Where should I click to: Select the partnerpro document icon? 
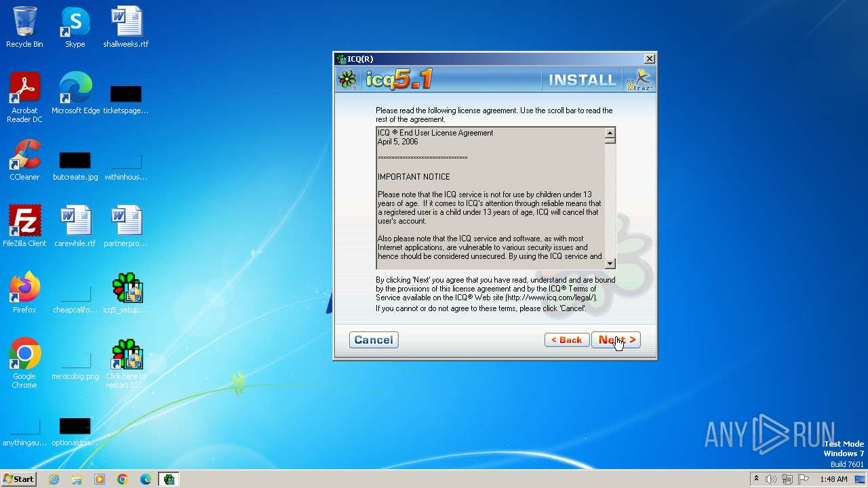tap(126, 226)
